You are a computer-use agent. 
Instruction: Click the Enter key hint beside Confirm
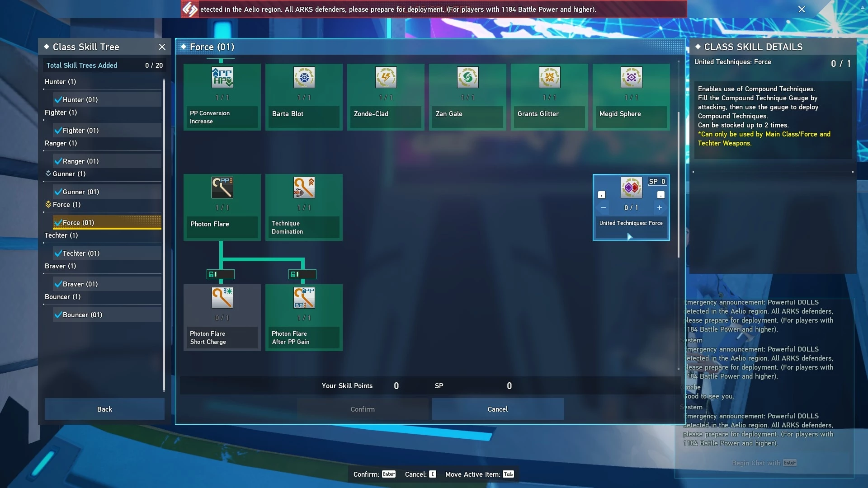[x=389, y=474]
